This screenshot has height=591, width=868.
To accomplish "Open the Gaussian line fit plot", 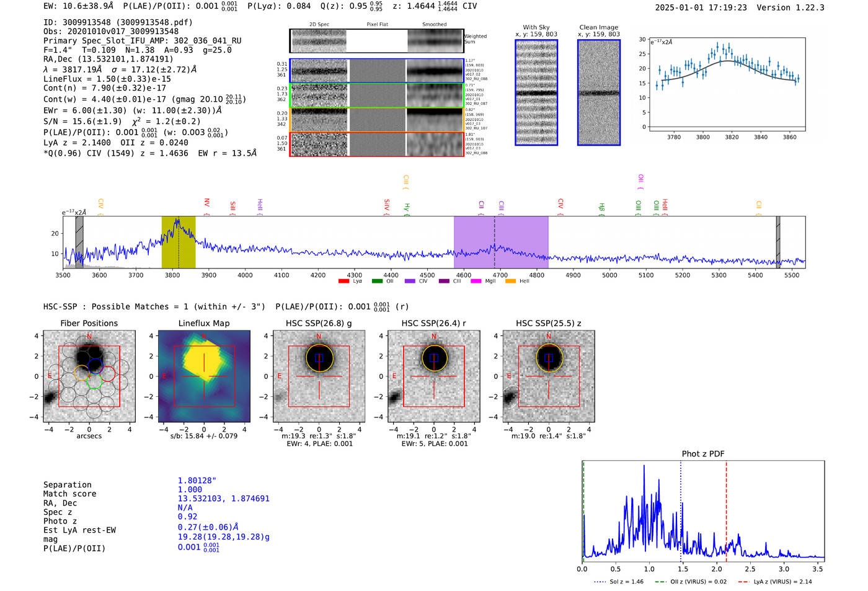I will 727,84.
